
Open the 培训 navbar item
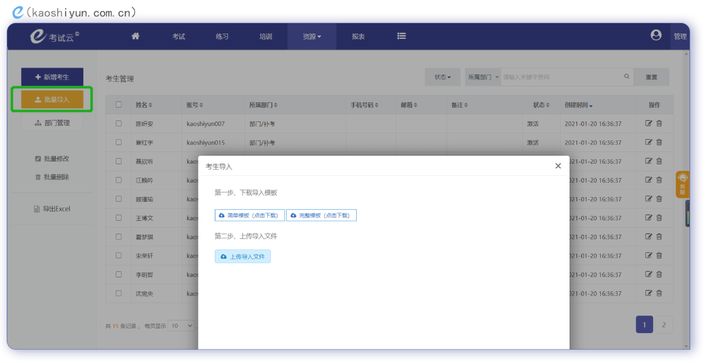click(265, 36)
